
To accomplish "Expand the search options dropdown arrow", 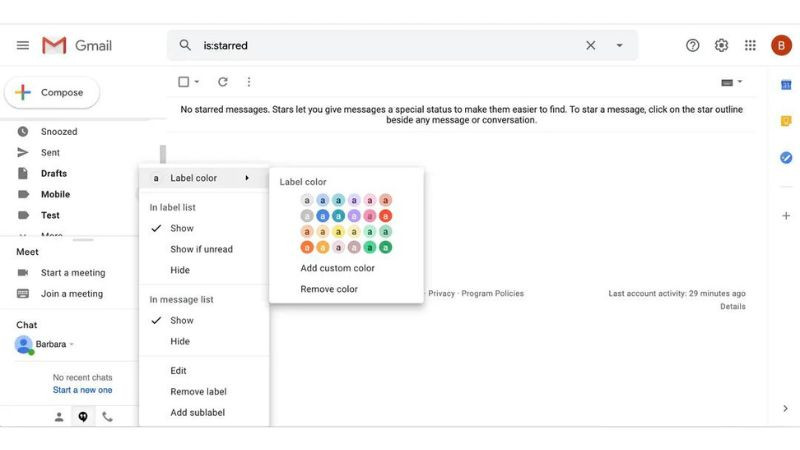I will (619, 45).
